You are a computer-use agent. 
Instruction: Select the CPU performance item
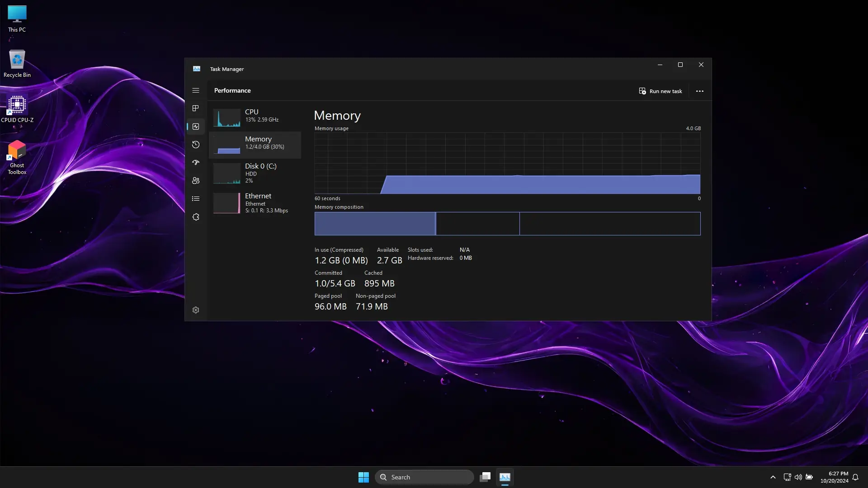click(x=255, y=117)
